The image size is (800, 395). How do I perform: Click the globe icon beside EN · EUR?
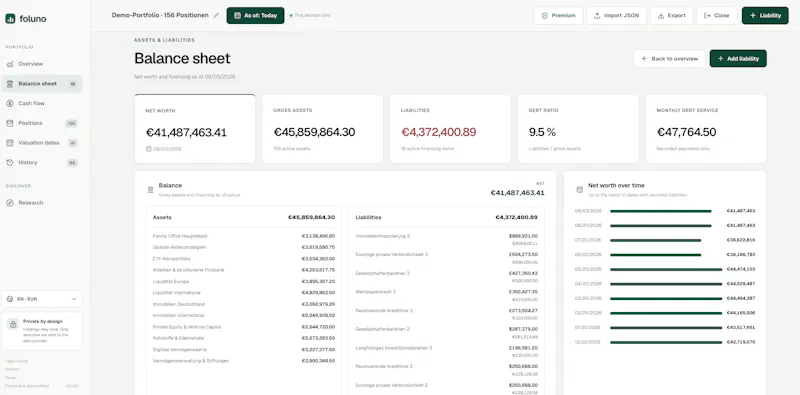click(x=10, y=299)
